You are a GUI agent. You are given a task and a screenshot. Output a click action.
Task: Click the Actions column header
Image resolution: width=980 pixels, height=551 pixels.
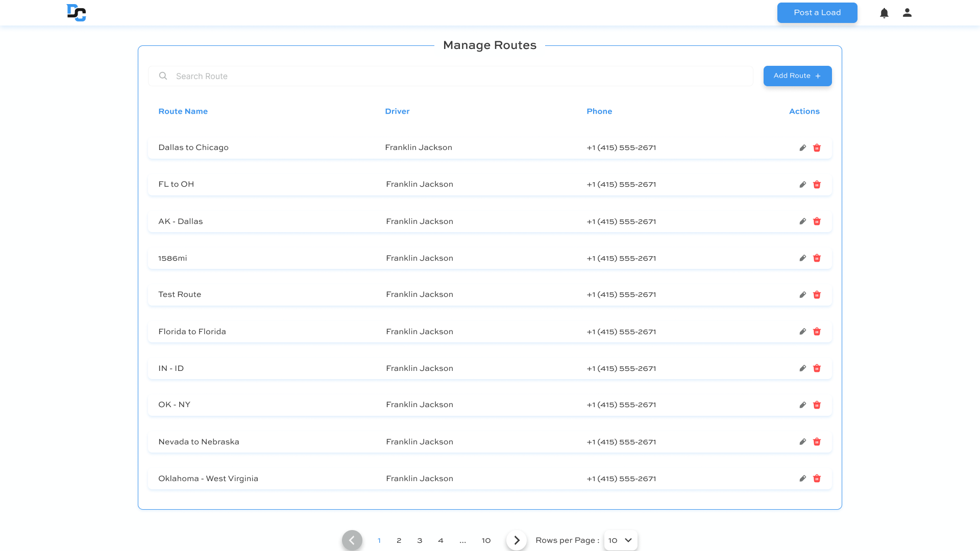pos(804,111)
